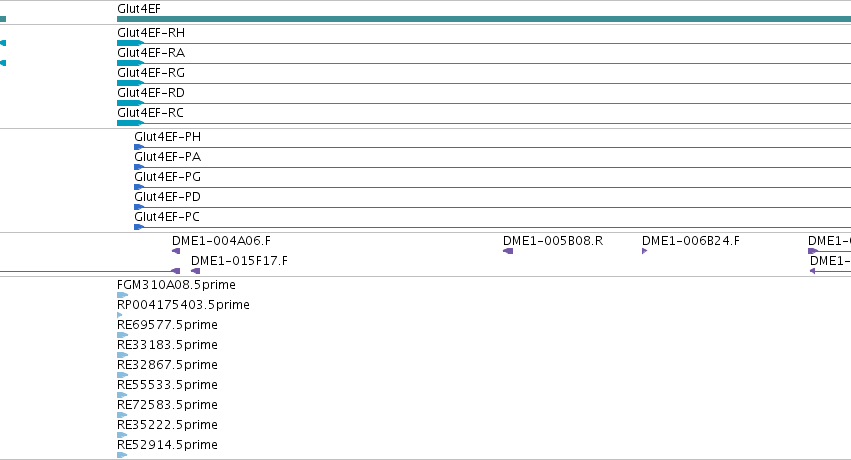
Task: Click the RE72583.5prime label
Action: pos(168,405)
